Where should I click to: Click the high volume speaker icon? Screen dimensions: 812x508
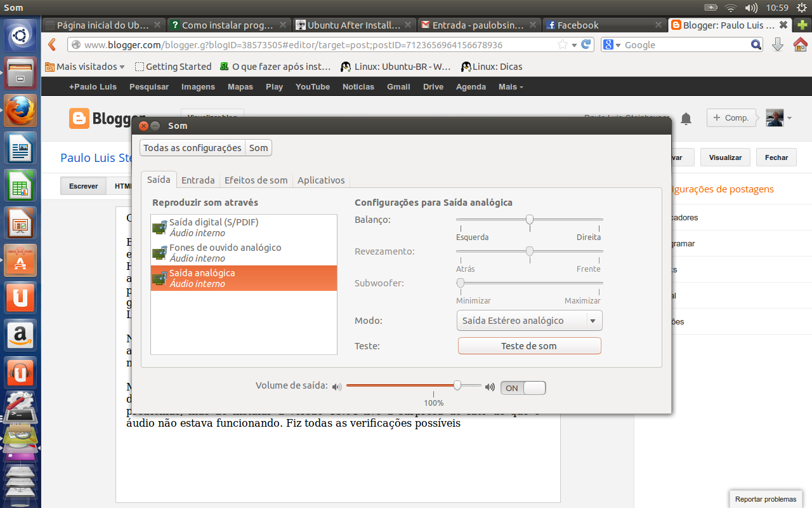(x=490, y=386)
